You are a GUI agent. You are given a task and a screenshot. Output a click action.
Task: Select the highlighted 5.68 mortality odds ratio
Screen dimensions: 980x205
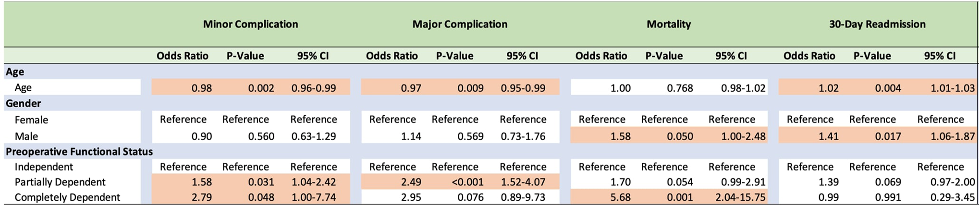(x=620, y=197)
